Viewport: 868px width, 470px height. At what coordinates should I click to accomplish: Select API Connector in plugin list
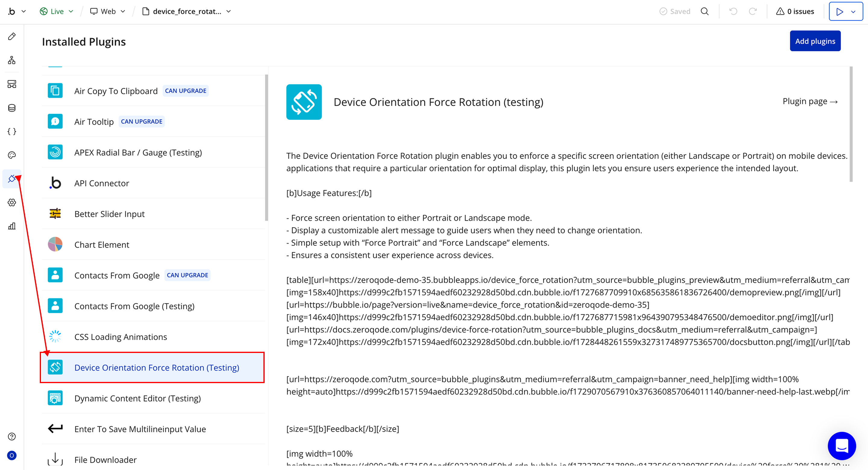coord(102,183)
